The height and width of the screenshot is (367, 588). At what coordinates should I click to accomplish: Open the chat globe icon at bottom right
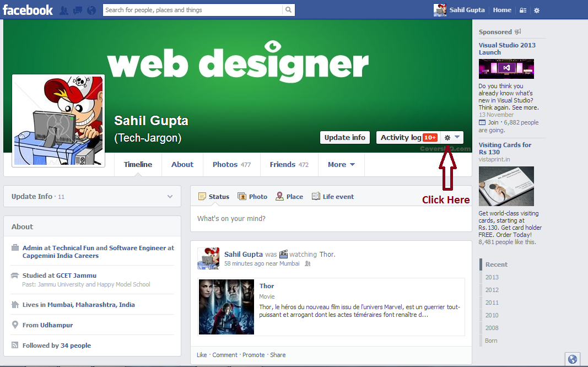pyautogui.click(x=573, y=359)
